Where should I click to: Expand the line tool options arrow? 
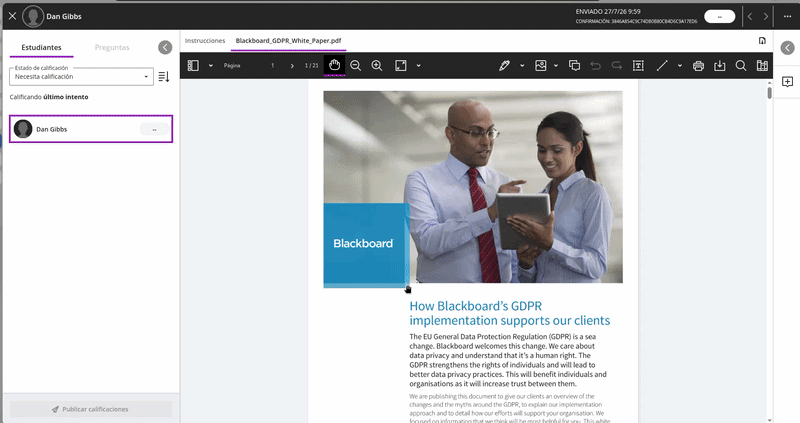pos(680,65)
